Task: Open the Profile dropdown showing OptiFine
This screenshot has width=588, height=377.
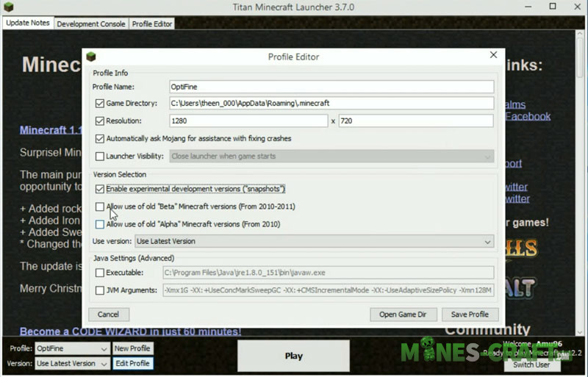Action: point(72,348)
